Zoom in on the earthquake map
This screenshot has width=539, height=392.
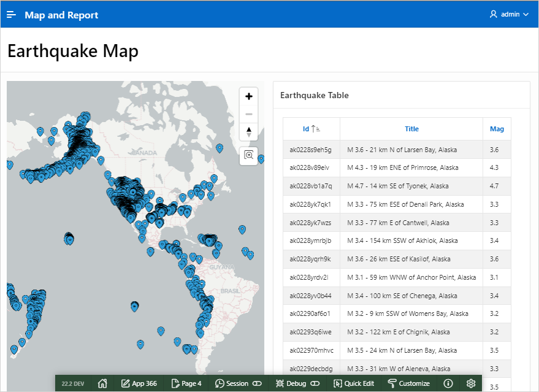click(248, 96)
